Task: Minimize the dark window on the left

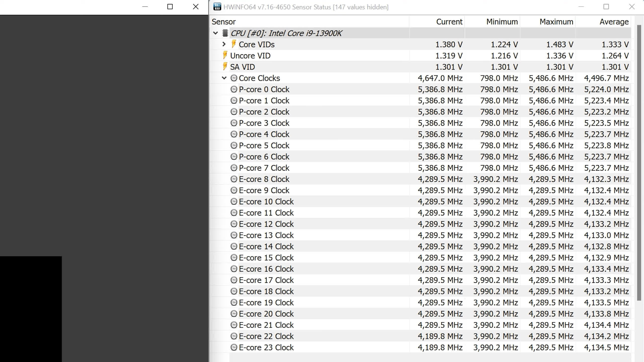Action: pyautogui.click(x=145, y=7)
